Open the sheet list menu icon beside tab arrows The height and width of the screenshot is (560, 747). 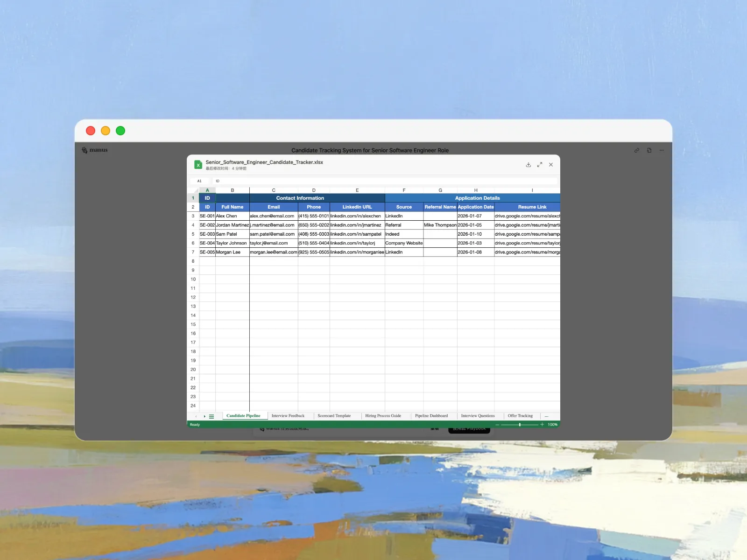211,416
